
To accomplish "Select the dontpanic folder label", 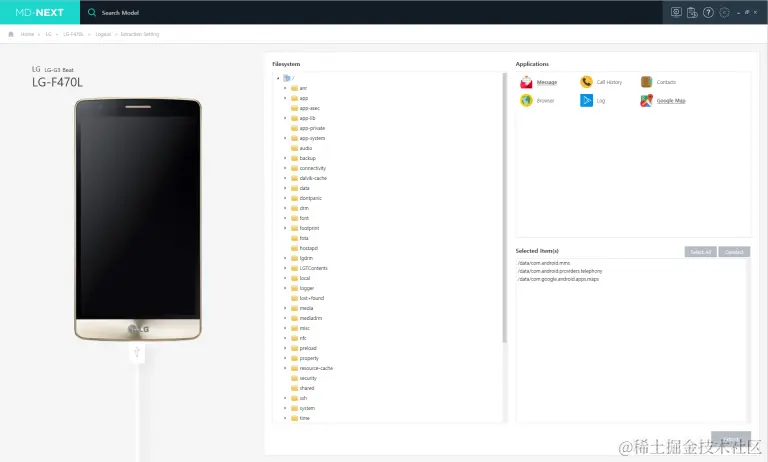I will click(311, 198).
